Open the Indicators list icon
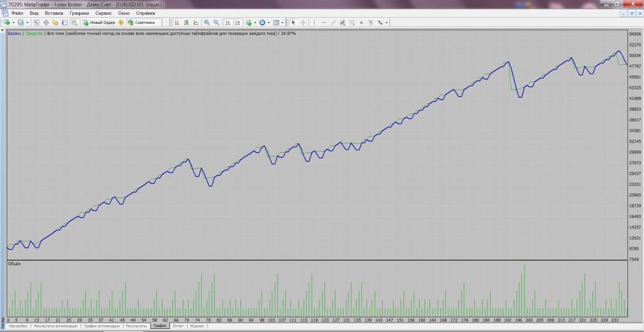Screen dimensions: 644x332 pyautogui.click(x=248, y=22)
